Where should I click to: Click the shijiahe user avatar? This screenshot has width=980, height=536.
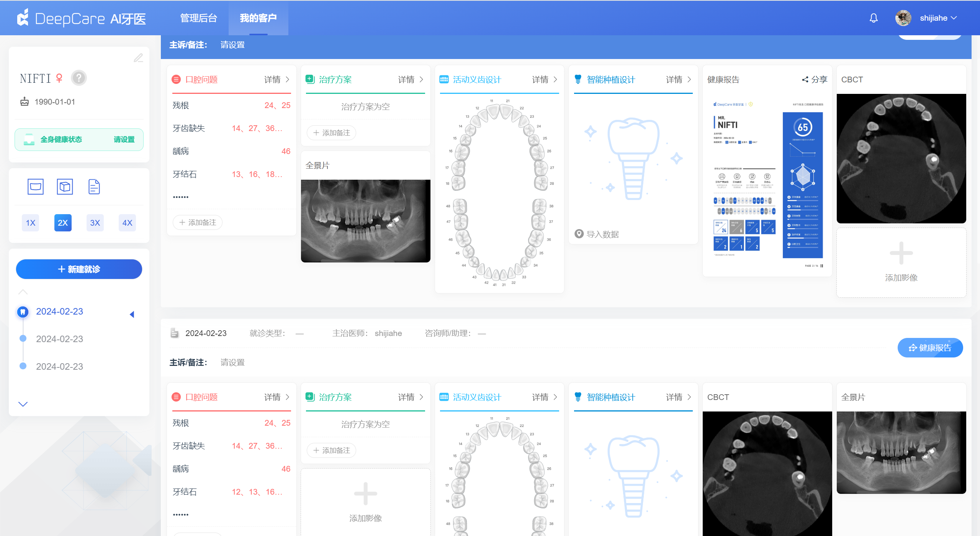pos(903,18)
